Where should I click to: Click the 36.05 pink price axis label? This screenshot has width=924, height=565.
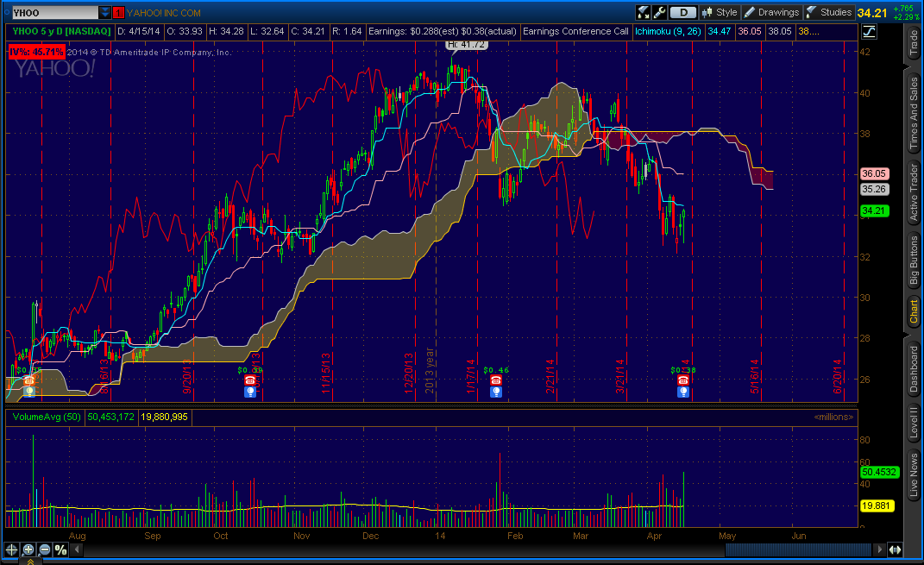(x=874, y=173)
